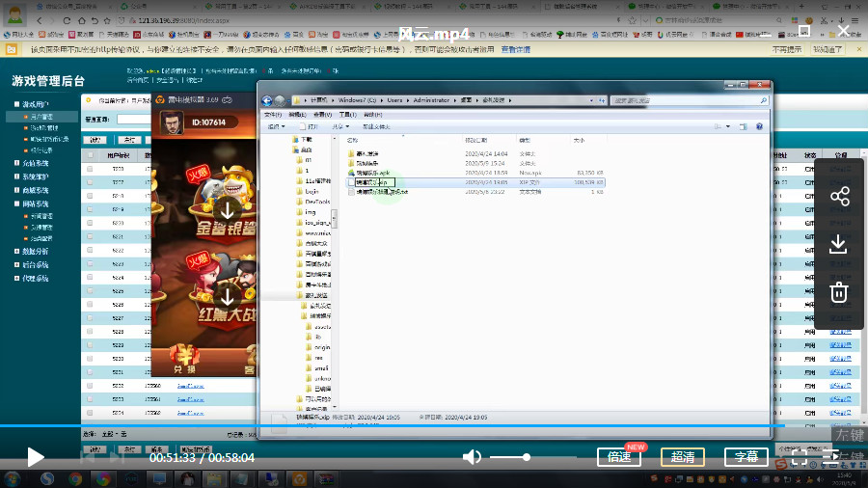The height and width of the screenshot is (488, 868).
Task: Click the blue help icon in Explorer
Action: pos(760,126)
